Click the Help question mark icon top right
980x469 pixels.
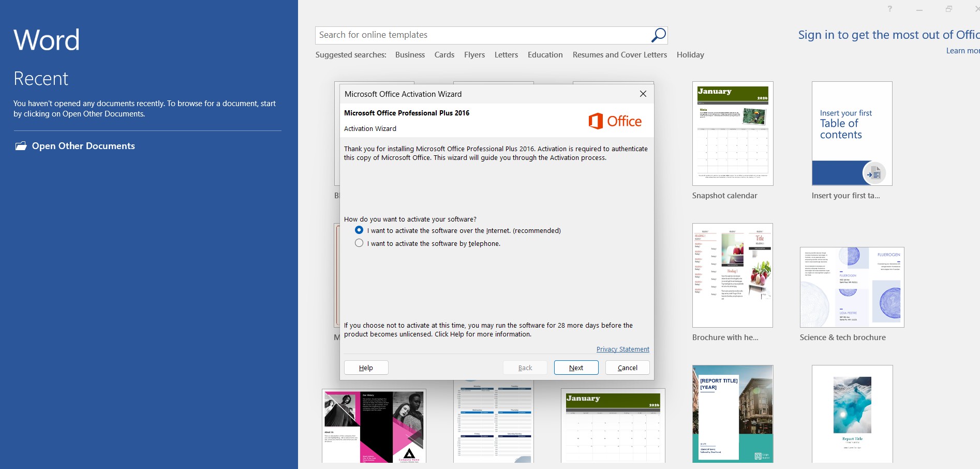889,8
